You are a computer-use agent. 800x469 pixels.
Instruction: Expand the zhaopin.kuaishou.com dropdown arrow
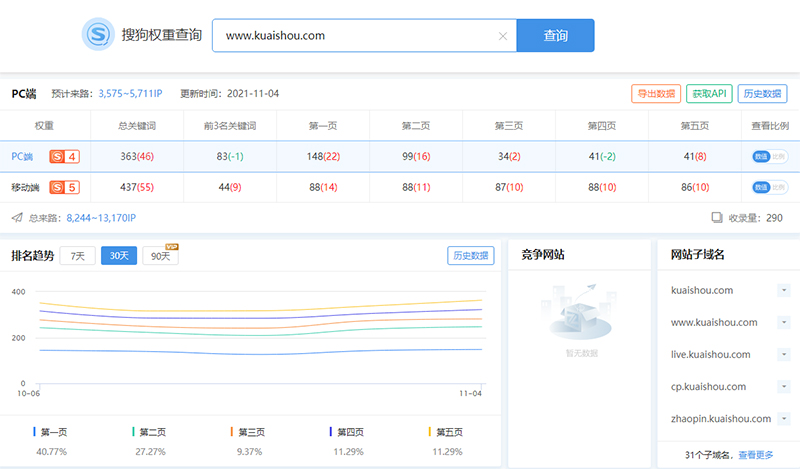(x=784, y=419)
